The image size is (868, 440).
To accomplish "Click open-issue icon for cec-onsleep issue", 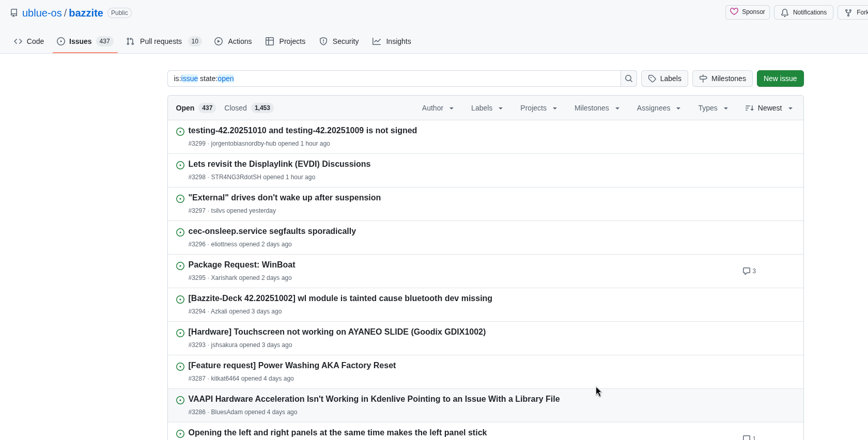I will coord(180,232).
